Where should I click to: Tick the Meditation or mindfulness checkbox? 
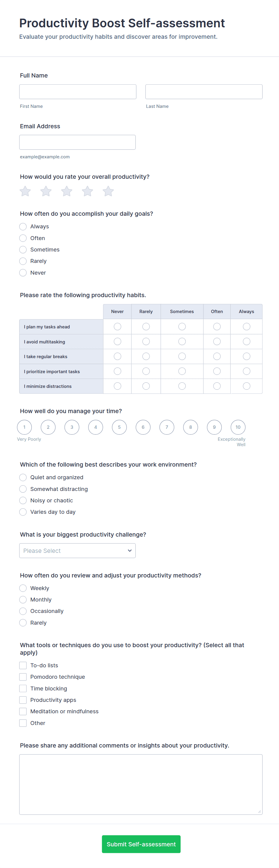(23, 711)
